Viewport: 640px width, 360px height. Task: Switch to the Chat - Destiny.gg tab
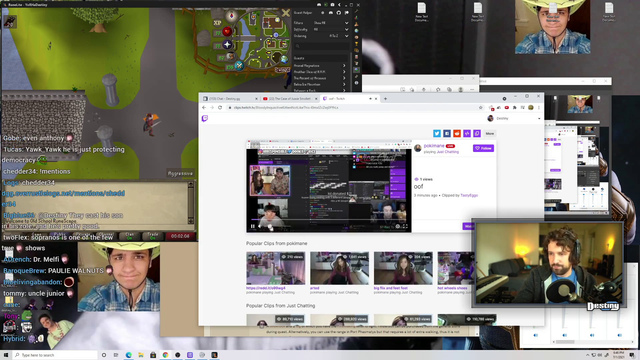click(230, 99)
